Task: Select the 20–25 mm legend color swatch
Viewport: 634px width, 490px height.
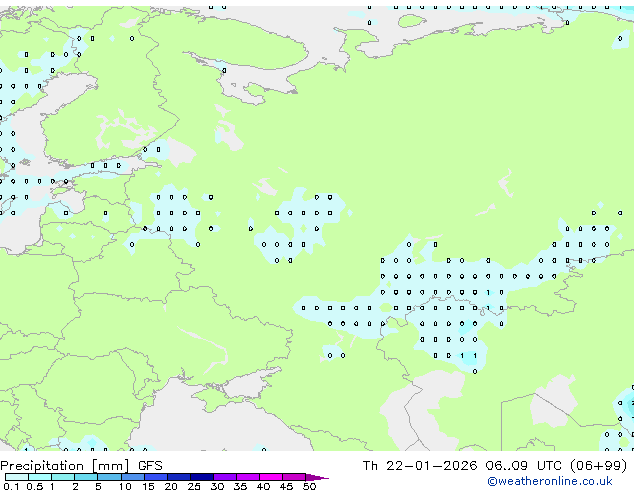Action: pos(179,477)
